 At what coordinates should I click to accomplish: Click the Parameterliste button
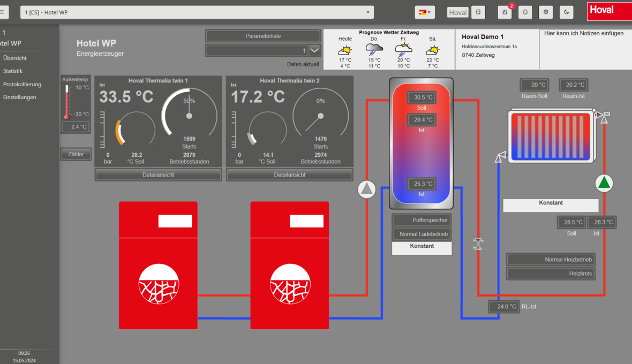pyautogui.click(x=263, y=36)
